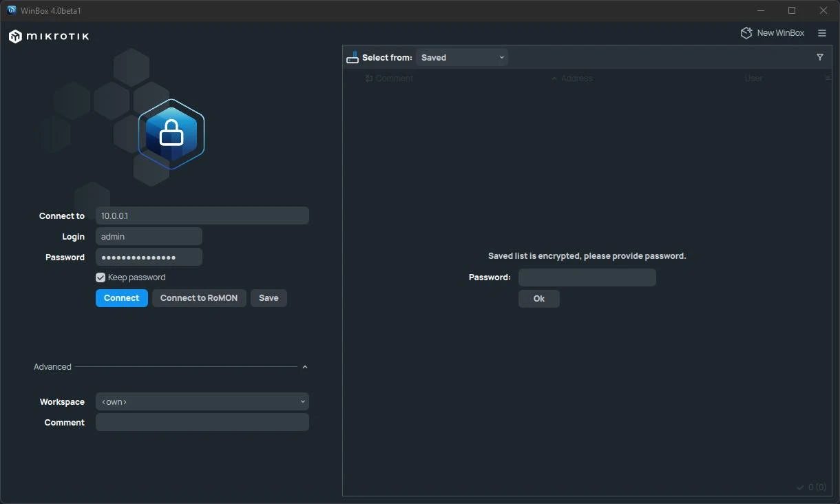
Task: Click the New WinBox cube icon
Action: point(746,33)
